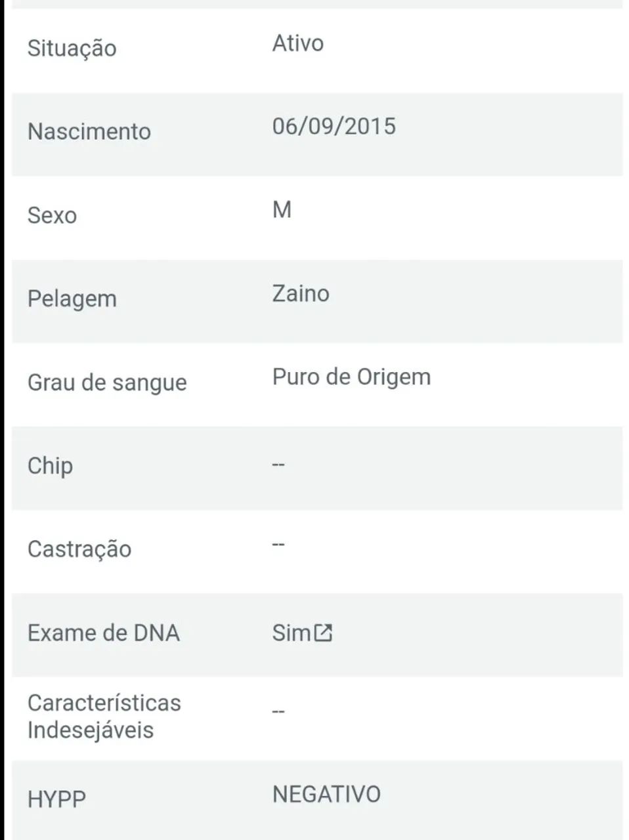The image size is (629, 840).
Task: Click the "Ativo" status value
Action: pyautogui.click(x=297, y=43)
